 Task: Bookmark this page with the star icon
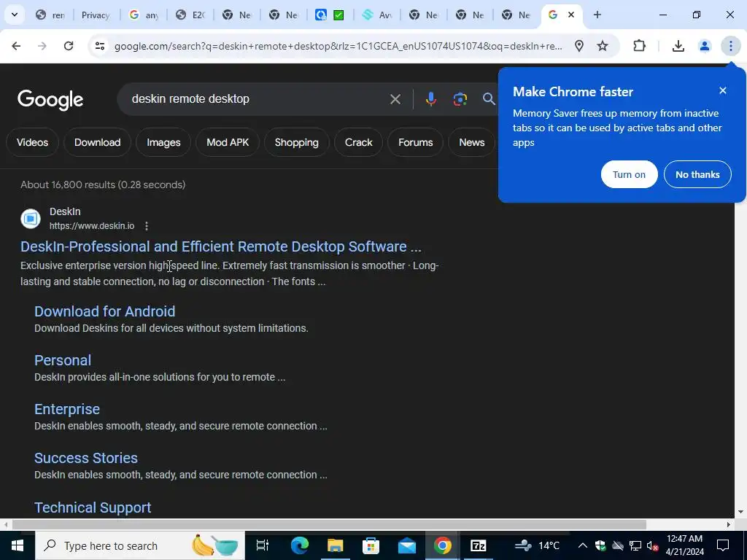(603, 46)
